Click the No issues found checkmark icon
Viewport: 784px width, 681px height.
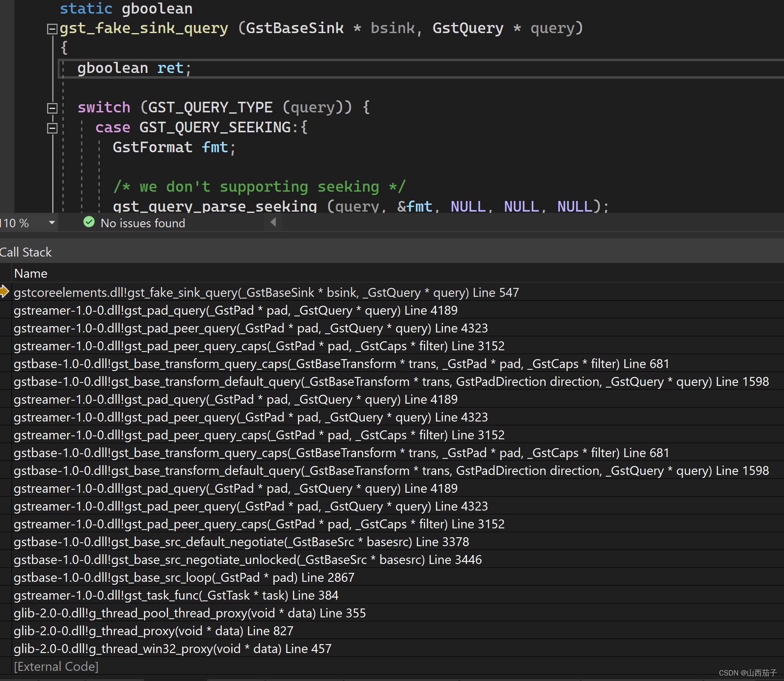(89, 222)
